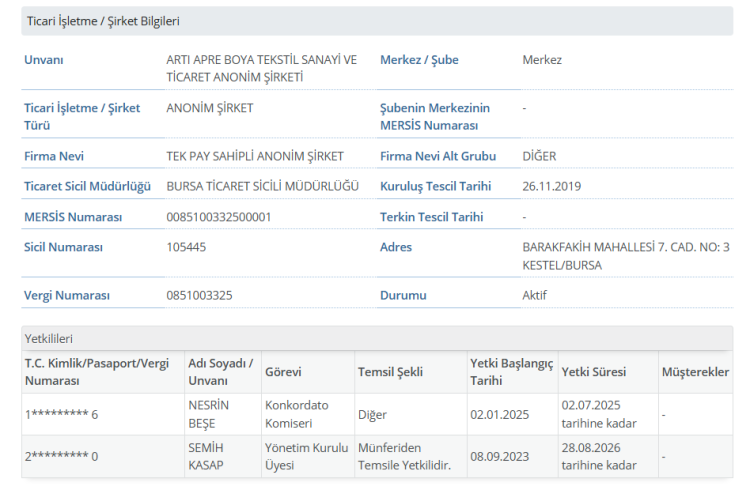
Task: Click the Kuruluş Tescil Tarihi date 26.11.2019
Action: pyautogui.click(x=551, y=186)
